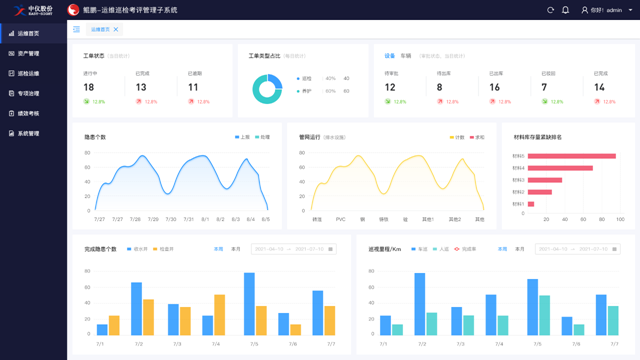Collapse sidebar using the menu fold icon

[76, 29]
